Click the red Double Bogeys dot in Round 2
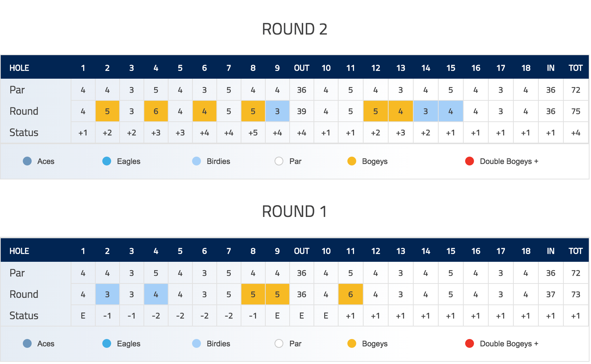 click(470, 161)
